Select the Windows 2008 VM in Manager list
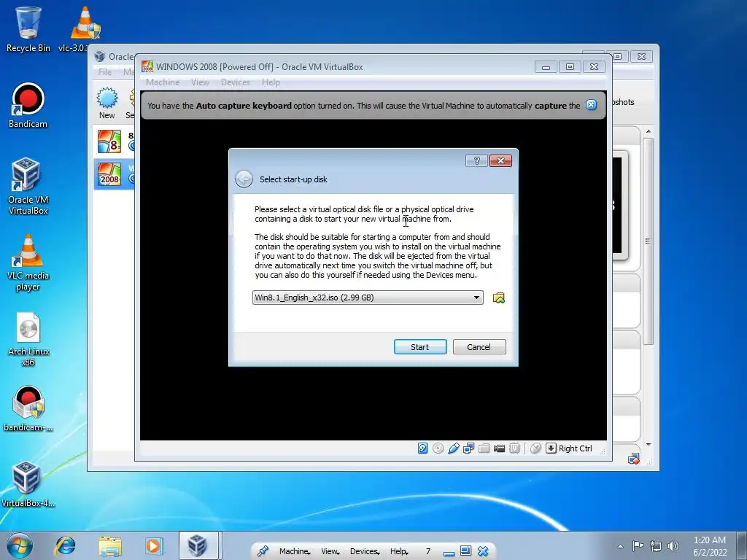 tap(115, 174)
